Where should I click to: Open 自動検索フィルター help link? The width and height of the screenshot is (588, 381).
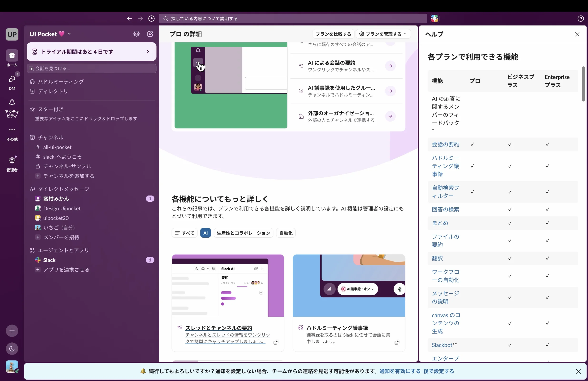(x=446, y=192)
